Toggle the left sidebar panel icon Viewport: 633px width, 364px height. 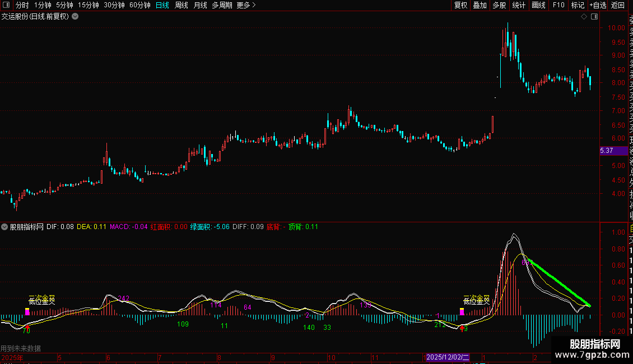[x=6, y=5]
